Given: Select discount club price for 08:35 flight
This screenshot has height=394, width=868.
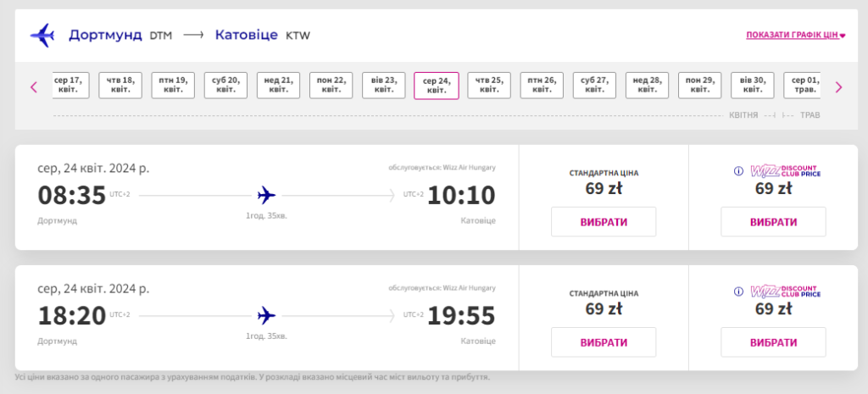Looking at the screenshot, I should 773,222.
